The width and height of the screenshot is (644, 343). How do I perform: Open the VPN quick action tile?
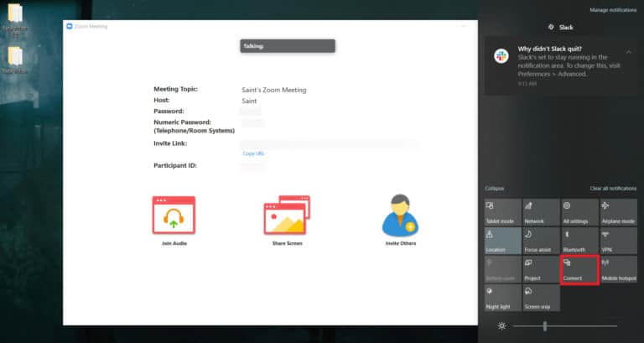tap(618, 241)
